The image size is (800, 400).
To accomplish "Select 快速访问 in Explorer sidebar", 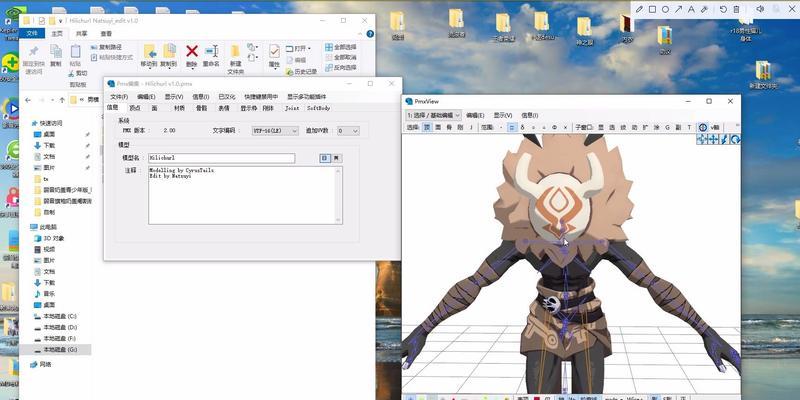I will (x=47, y=123).
